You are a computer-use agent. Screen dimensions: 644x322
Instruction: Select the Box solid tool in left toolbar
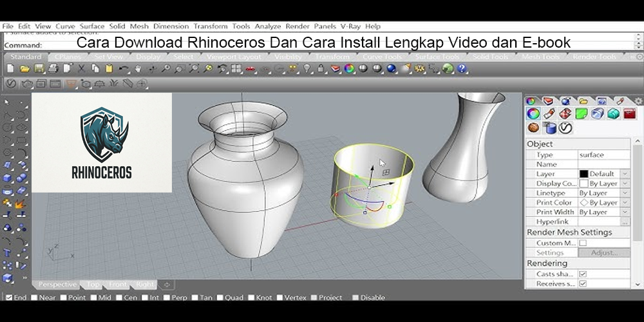[x=7, y=178]
